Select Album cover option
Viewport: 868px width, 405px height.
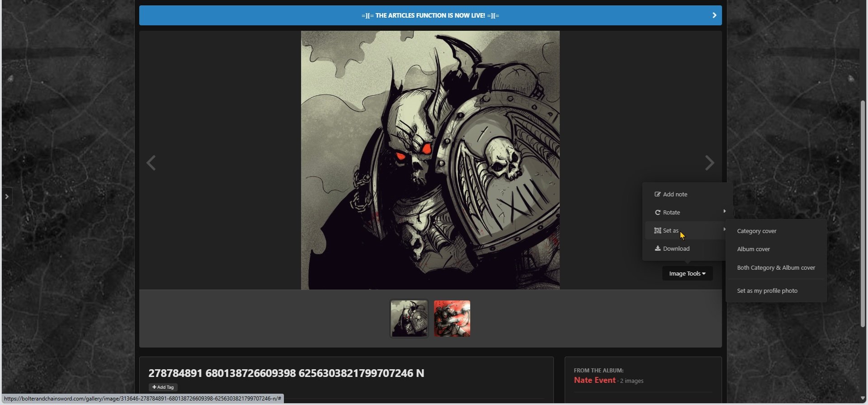pyautogui.click(x=753, y=249)
